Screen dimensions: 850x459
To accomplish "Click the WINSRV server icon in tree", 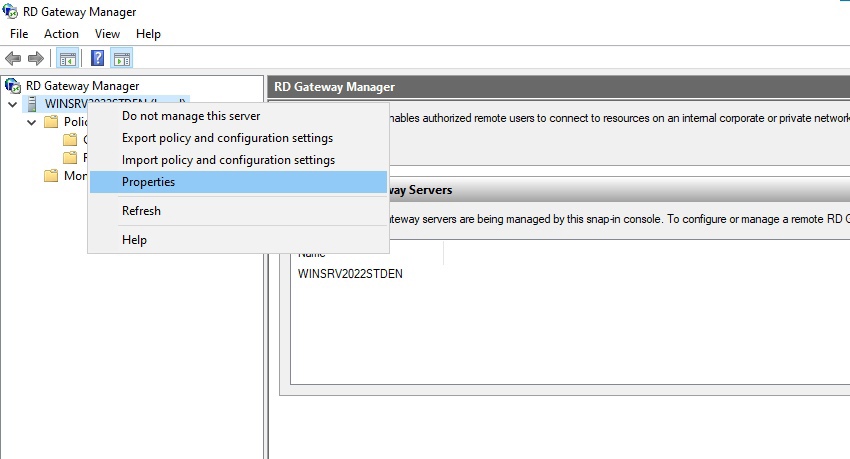I will pos(32,104).
